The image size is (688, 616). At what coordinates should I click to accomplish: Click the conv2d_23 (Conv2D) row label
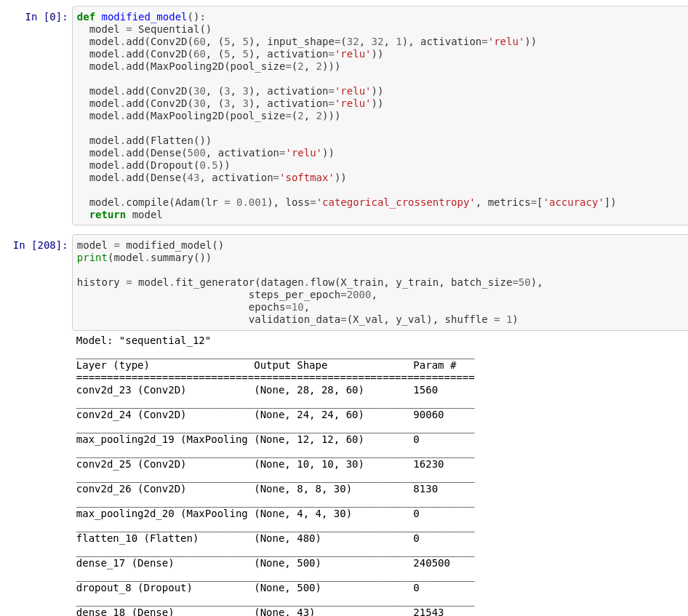tap(131, 390)
